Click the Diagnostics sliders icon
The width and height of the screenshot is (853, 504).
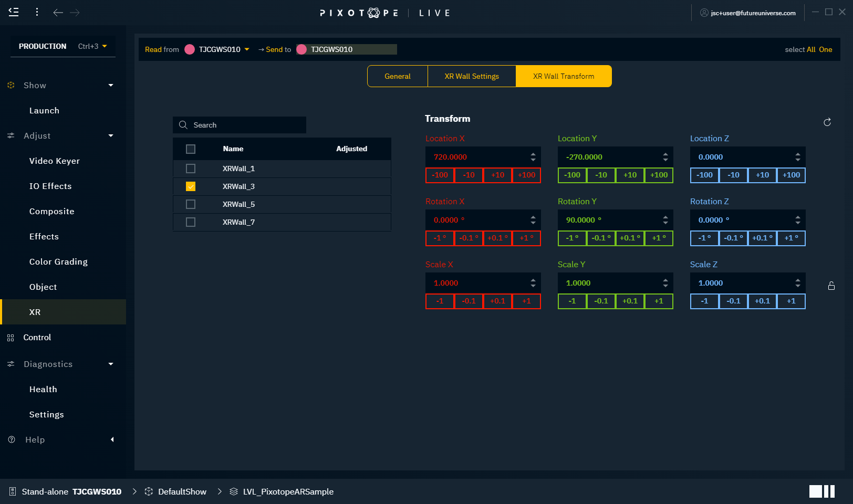11,364
